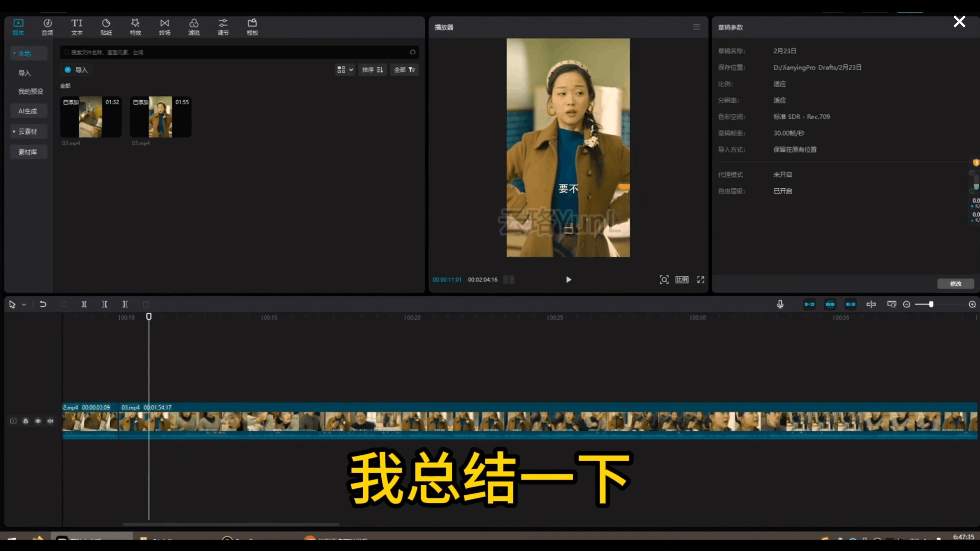The height and width of the screenshot is (551, 980).
Task: Open the 排序 sort dropdown
Action: tap(372, 70)
